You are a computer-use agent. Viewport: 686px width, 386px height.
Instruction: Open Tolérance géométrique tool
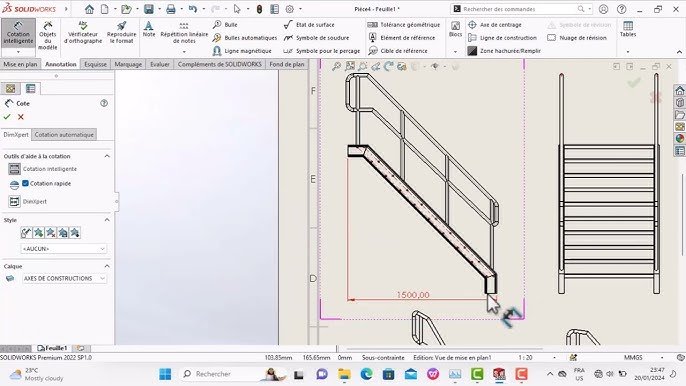[404, 25]
